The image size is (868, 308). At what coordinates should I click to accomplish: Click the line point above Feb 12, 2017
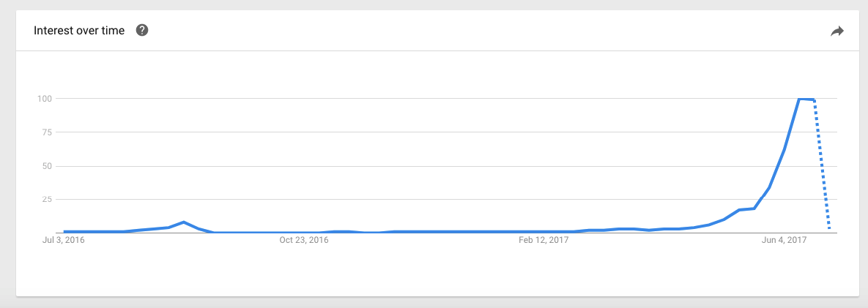click(x=544, y=232)
